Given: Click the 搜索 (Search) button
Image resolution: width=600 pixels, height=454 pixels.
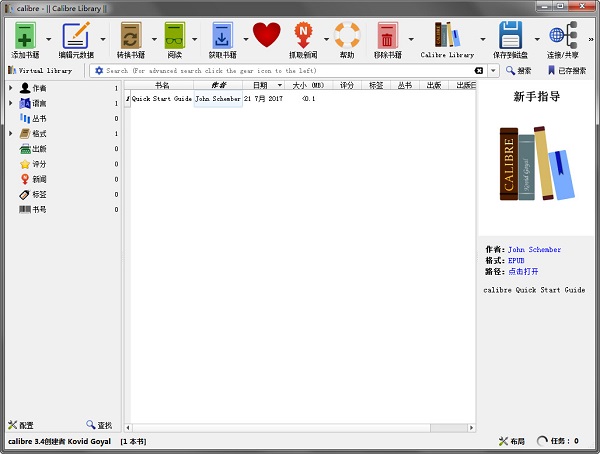Looking at the screenshot, I should (x=519, y=71).
